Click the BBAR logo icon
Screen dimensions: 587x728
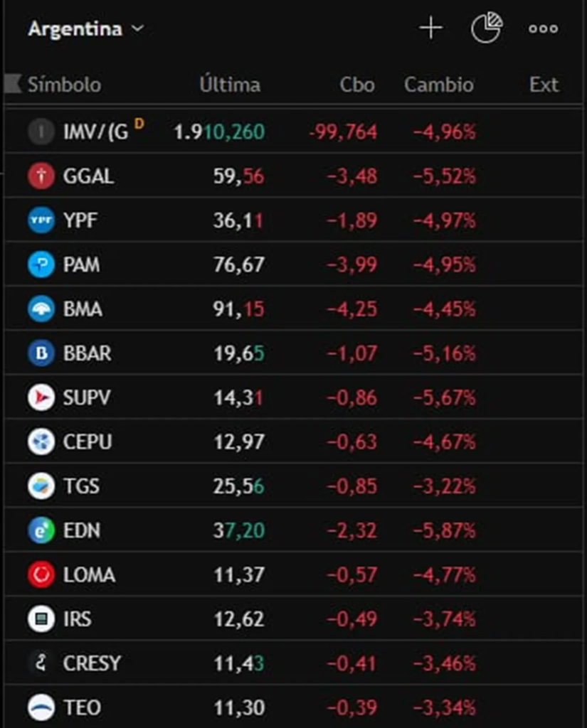coord(41,353)
